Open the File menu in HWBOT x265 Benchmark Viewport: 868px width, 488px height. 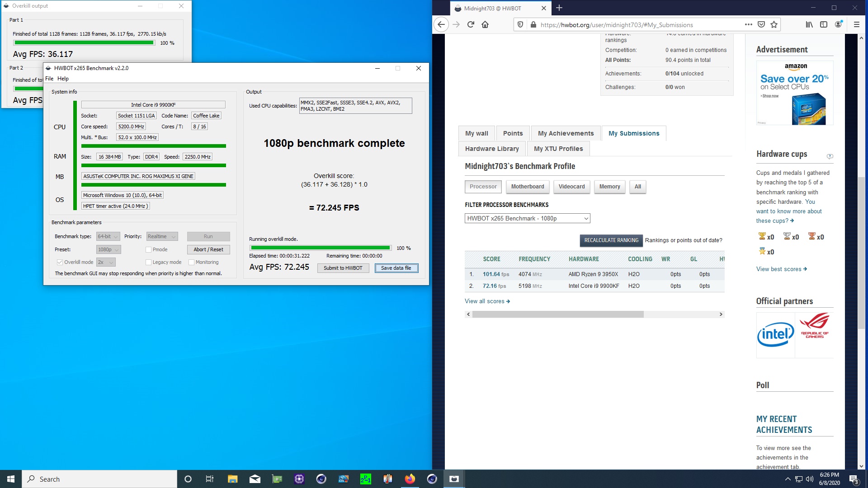[49, 79]
